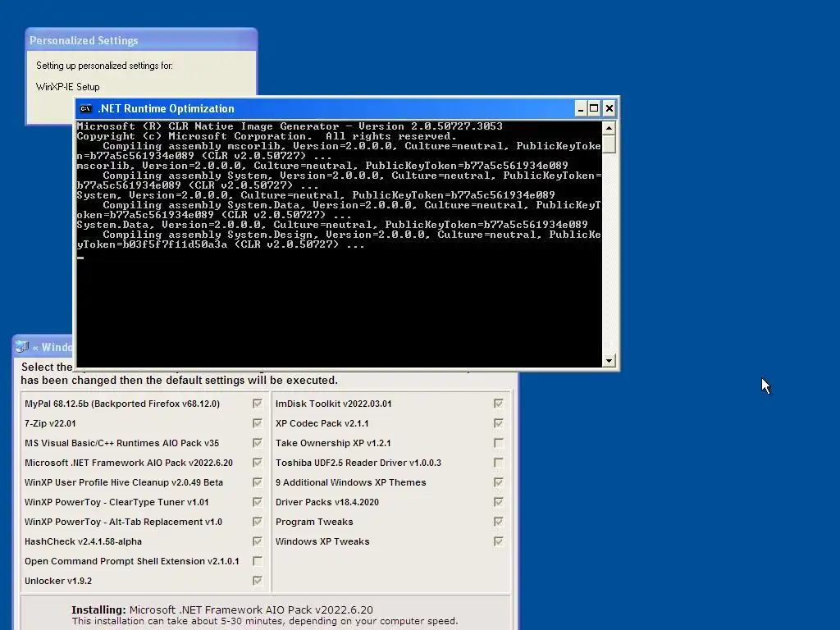The image size is (840, 630).
Task: Click the 'HashCheck v2.4.1.58-alpha' label
Action: [83, 541]
